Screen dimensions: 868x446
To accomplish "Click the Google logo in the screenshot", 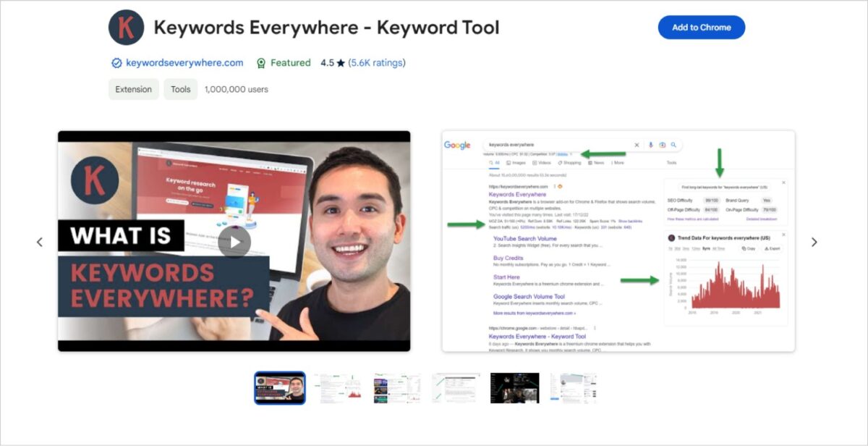I will 457,146.
